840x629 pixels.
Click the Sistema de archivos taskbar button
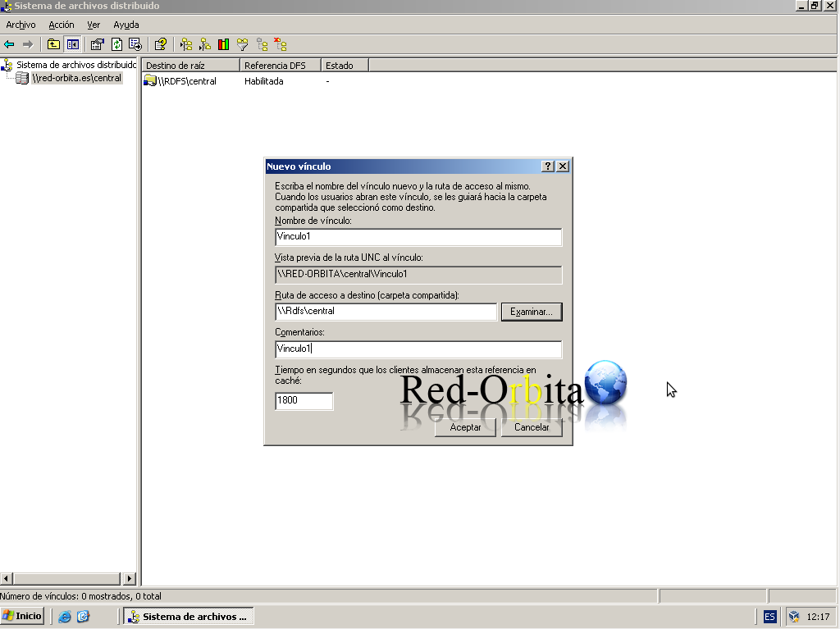click(189, 617)
